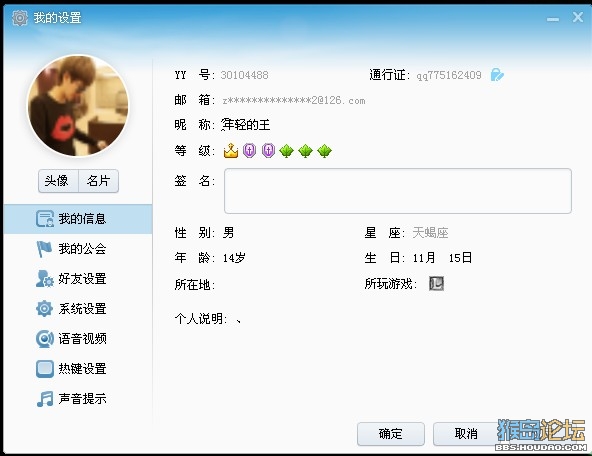This screenshot has width=592, height=456.
Task: Click the 名片 button
Action: 99,181
